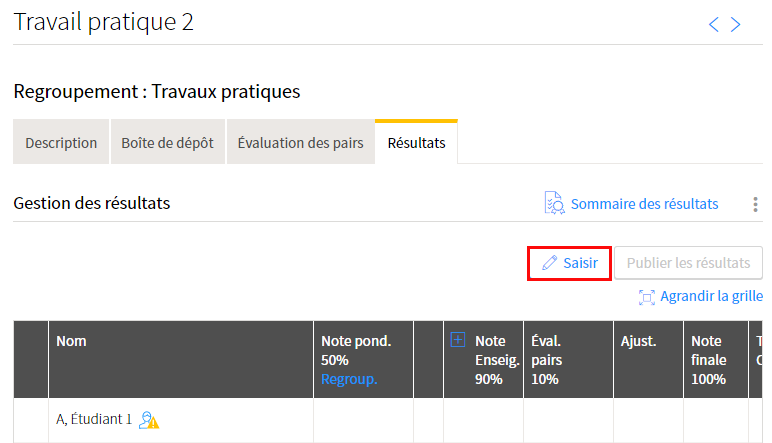Go to previous assignment with left arrow
Viewport: 772px width, 443px height.
714,25
